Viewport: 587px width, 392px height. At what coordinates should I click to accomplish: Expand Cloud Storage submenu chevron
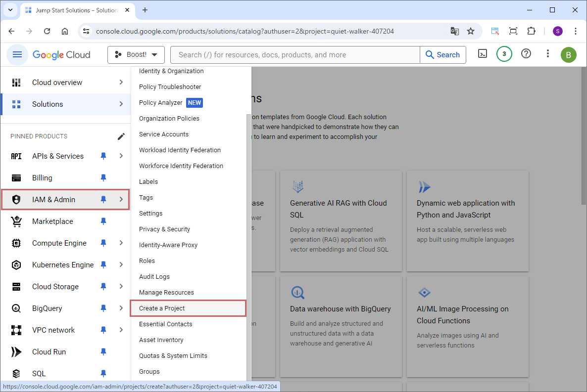point(121,286)
